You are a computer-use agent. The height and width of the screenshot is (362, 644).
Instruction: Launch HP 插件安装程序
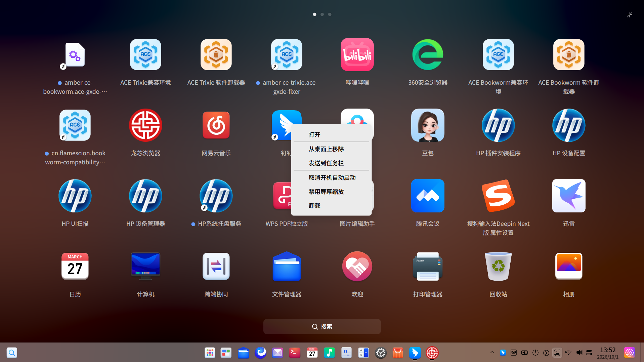coord(498,125)
